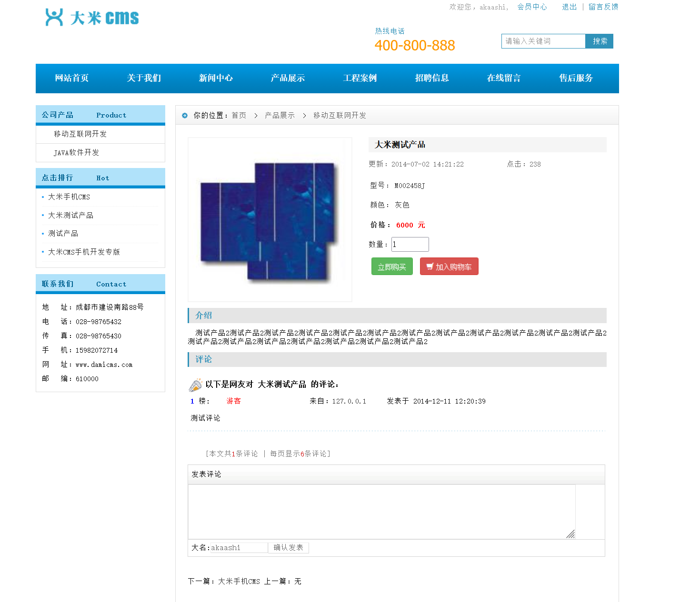Open 会员中心 link
Image resolution: width=700 pixels, height=602 pixels.
click(x=532, y=7)
